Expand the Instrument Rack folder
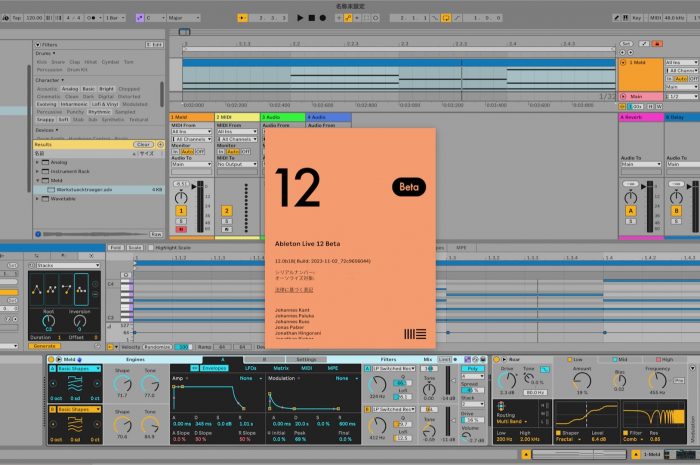 [38, 171]
